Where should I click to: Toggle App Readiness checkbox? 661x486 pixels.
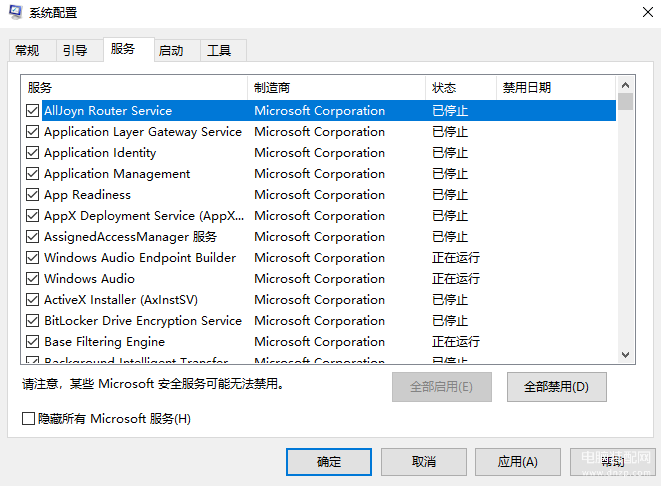[32, 195]
